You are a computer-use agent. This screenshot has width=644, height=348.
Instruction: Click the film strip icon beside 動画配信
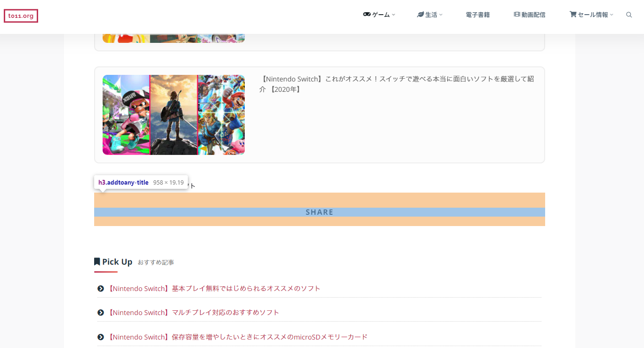click(517, 14)
